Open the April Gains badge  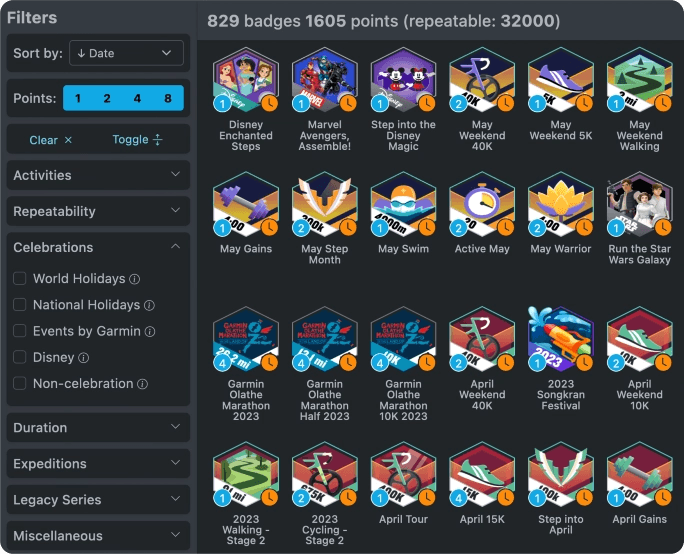(x=640, y=474)
